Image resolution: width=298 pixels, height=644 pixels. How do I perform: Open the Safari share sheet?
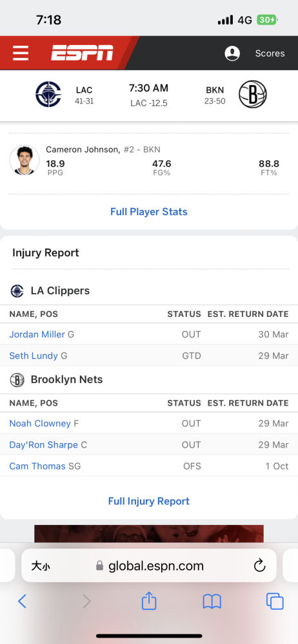[x=149, y=601]
